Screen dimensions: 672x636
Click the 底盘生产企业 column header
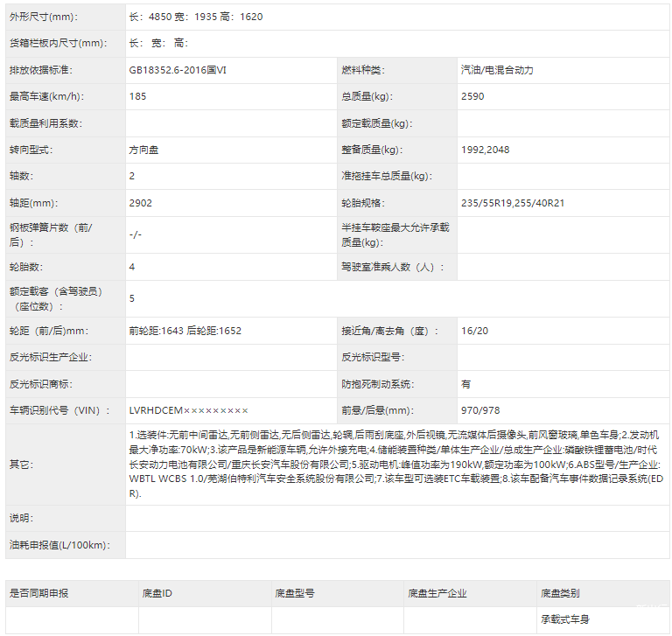coord(437,593)
